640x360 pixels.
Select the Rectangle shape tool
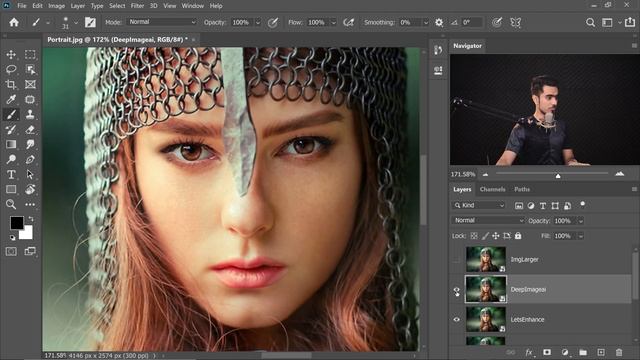click(11, 189)
